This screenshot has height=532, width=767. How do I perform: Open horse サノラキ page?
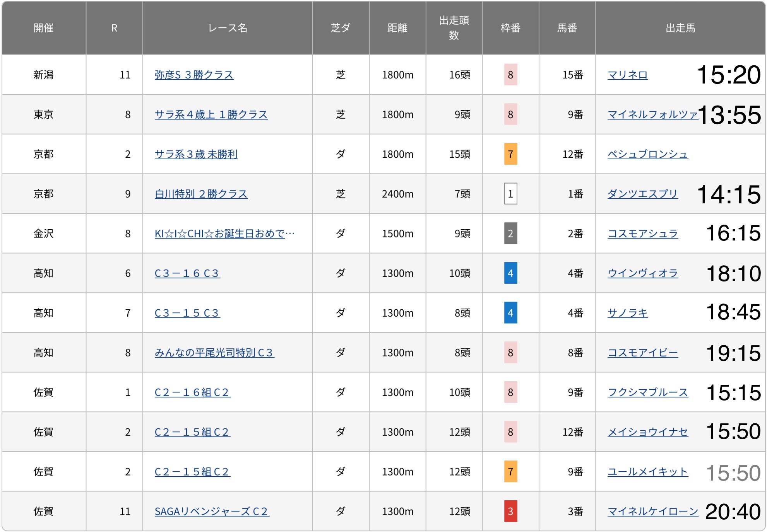(627, 313)
